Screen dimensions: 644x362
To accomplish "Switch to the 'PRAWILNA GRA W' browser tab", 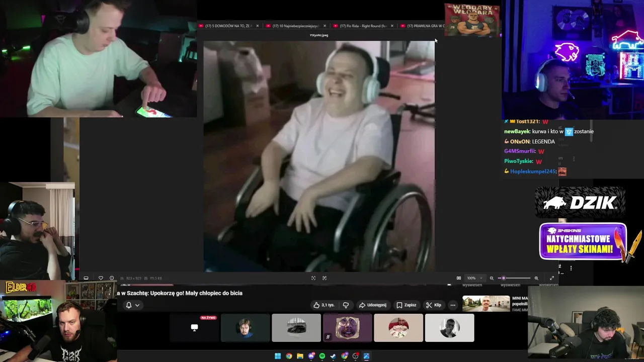I will point(422,26).
